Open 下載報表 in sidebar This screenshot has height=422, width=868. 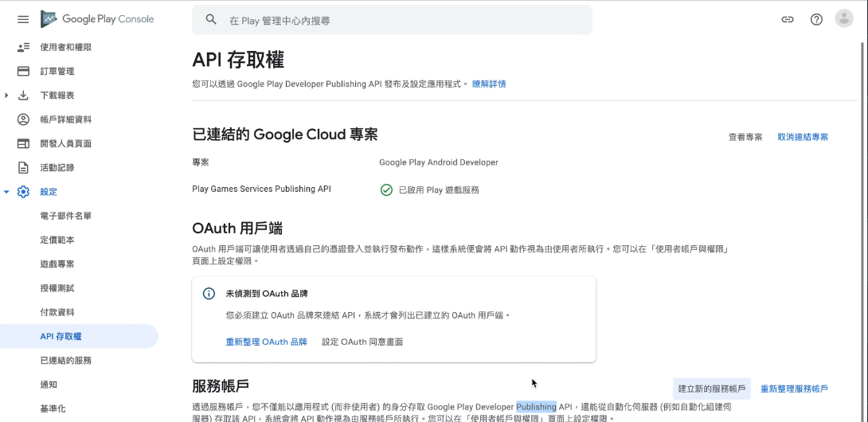point(57,96)
